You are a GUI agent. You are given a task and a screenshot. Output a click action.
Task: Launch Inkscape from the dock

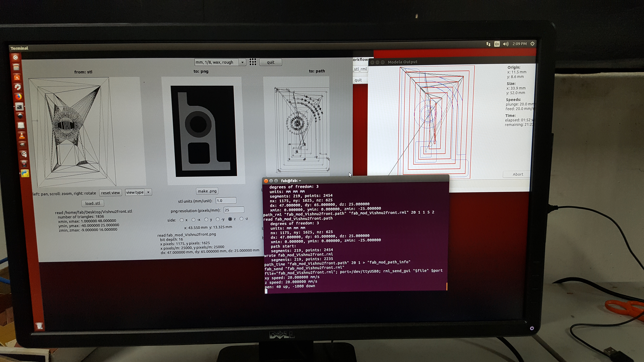point(20,116)
